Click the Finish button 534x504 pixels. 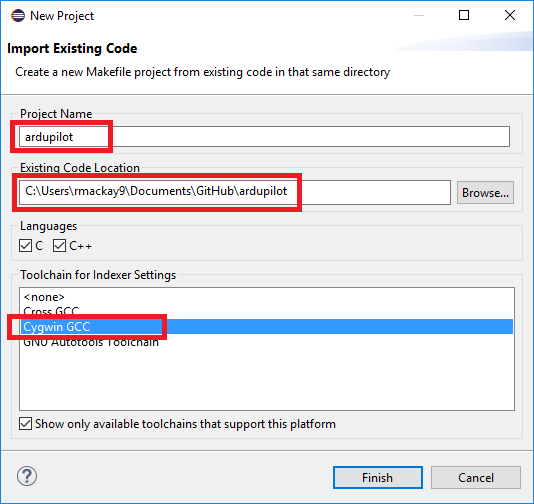pyautogui.click(x=378, y=477)
